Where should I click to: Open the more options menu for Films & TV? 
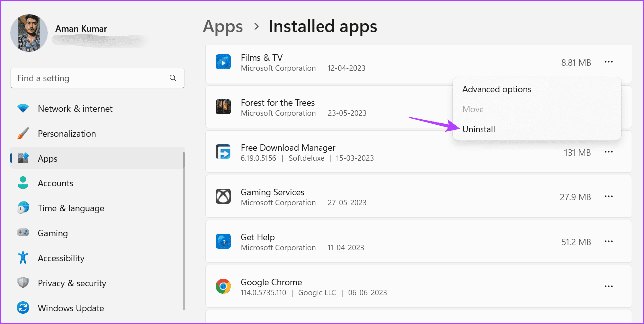608,62
